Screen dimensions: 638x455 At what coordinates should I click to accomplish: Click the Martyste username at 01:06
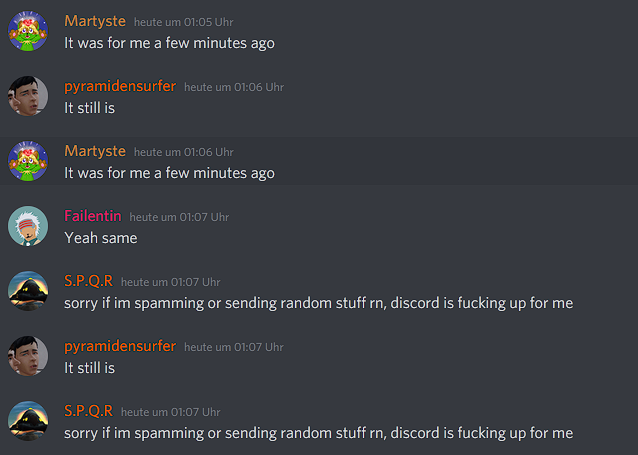(x=95, y=151)
